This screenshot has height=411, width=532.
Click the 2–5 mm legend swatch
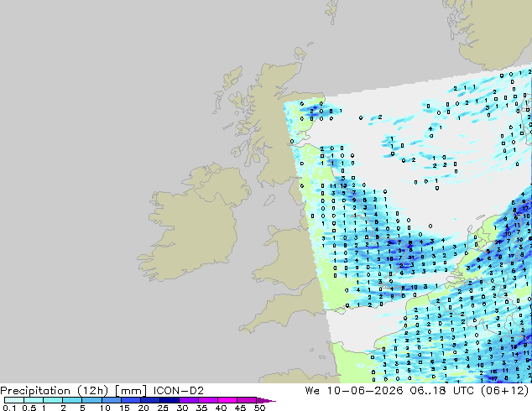tap(72, 400)
